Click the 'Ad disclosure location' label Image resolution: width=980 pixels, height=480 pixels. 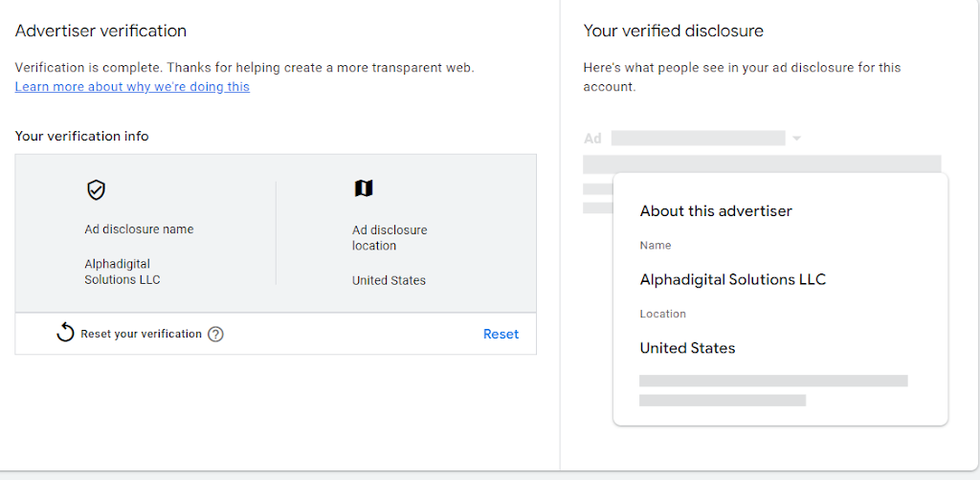click(390, 238)
